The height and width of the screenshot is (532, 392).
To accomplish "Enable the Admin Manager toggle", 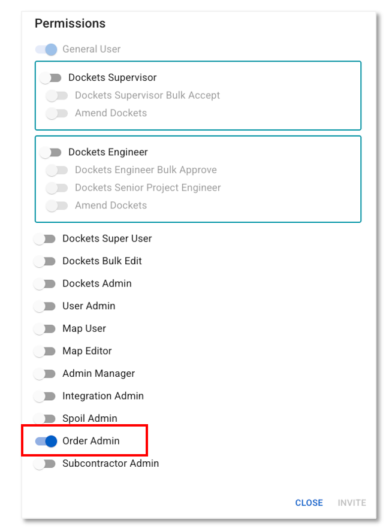I will point(46,373).
